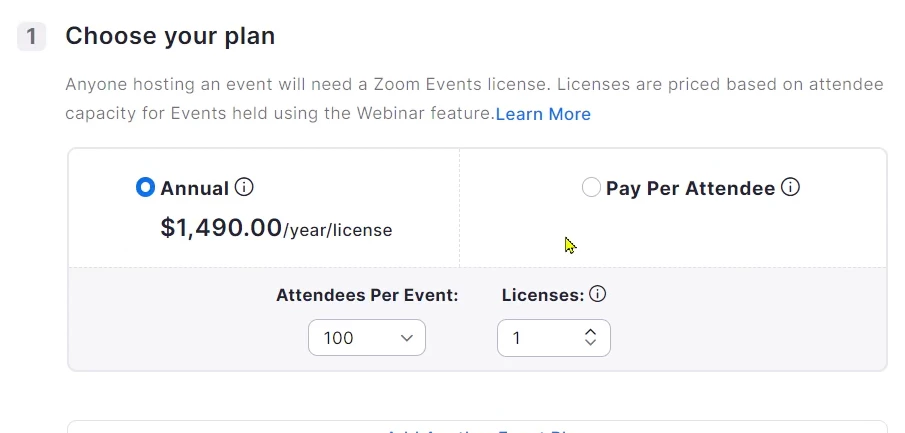Click the Attendees Per Event label

(x=367, y=295)
